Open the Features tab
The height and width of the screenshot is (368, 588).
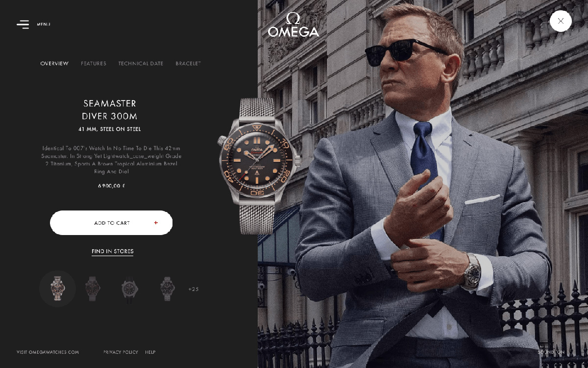(x=94, y=64)
